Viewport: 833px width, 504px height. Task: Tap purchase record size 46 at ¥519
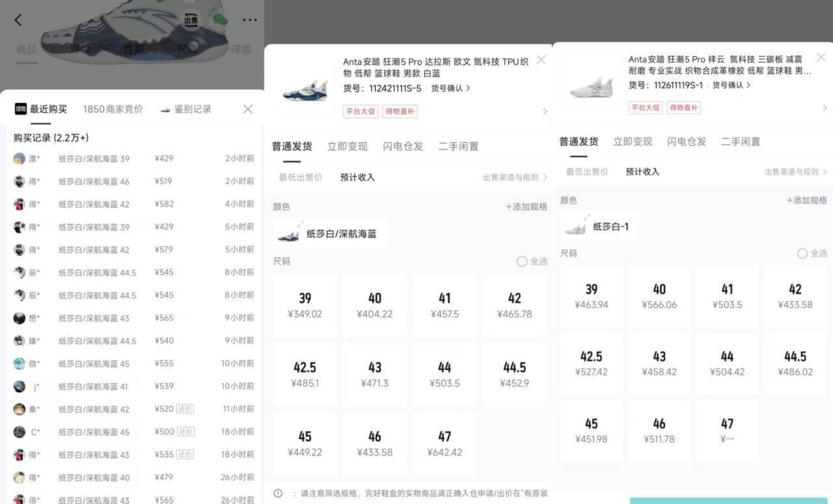coord(133,181)
